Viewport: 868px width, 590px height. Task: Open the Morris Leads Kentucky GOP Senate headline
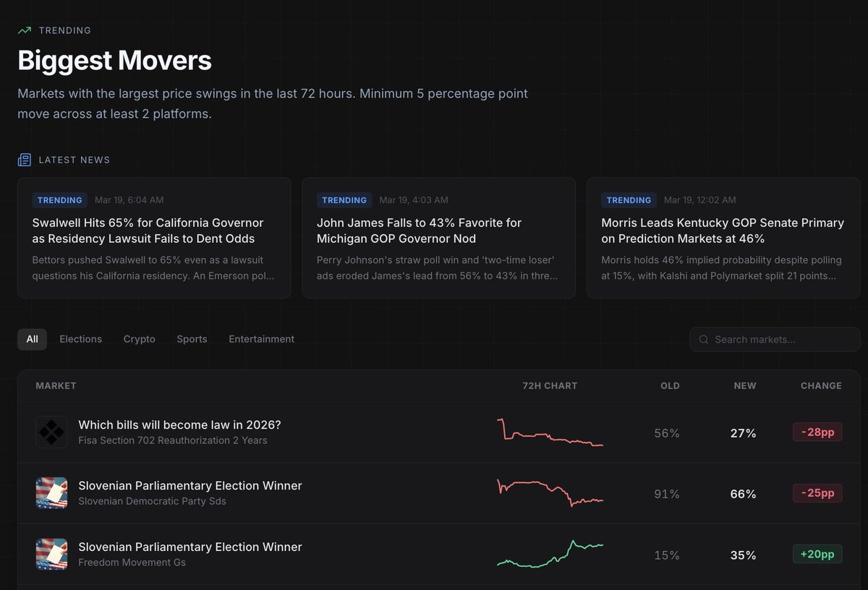pyautogui.click(x=723, y=231)
